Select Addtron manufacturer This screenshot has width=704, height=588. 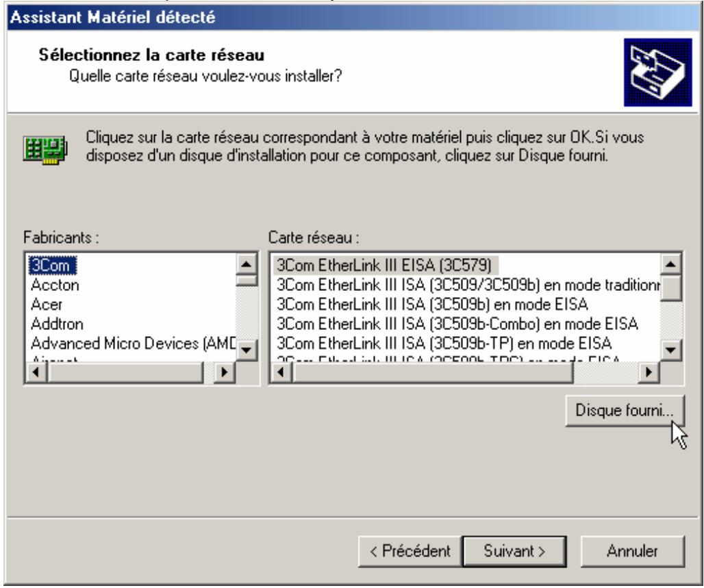tap(57, 324)
